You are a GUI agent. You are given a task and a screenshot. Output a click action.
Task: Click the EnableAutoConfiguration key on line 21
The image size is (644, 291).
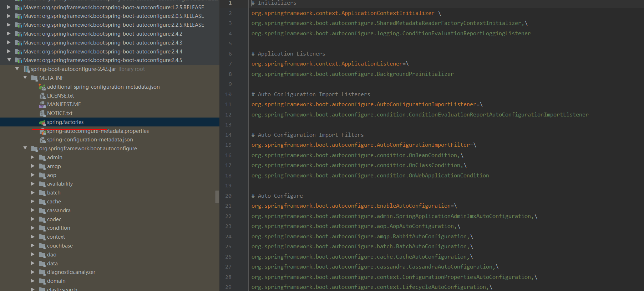point(351,206)
